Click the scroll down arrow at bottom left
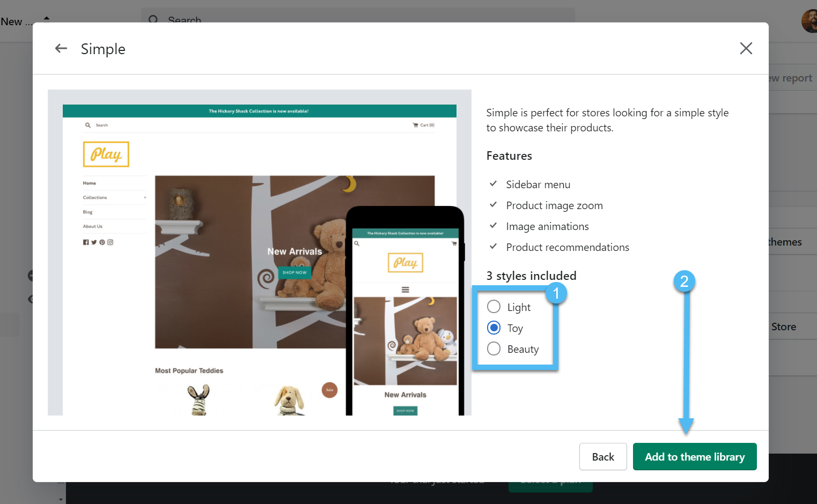 pos(61,499)
